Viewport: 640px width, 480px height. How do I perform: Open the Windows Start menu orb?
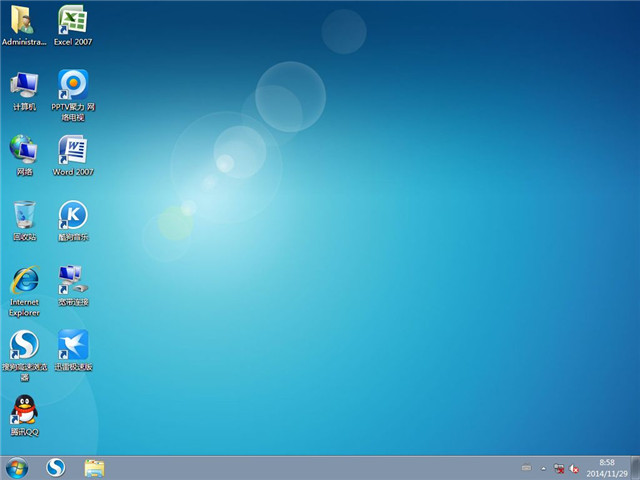tap(17, 468)
